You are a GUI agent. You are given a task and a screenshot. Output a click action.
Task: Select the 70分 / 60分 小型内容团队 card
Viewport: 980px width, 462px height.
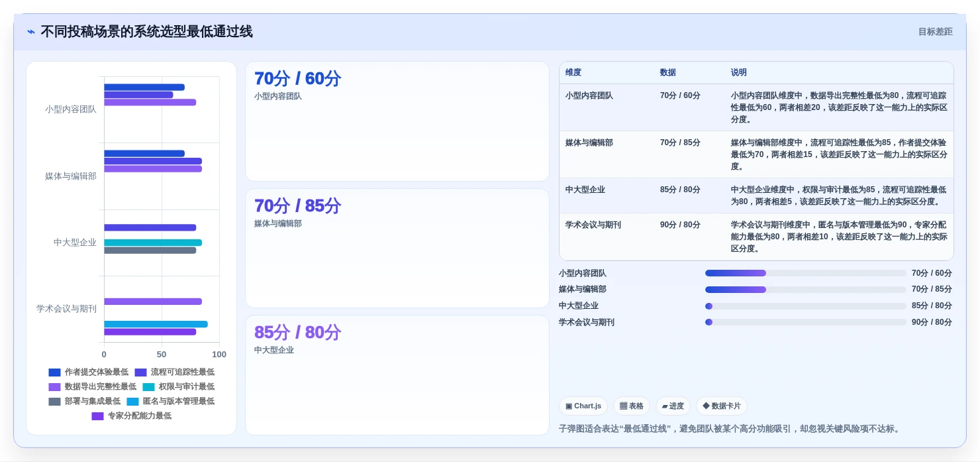(x=397, y=121)
